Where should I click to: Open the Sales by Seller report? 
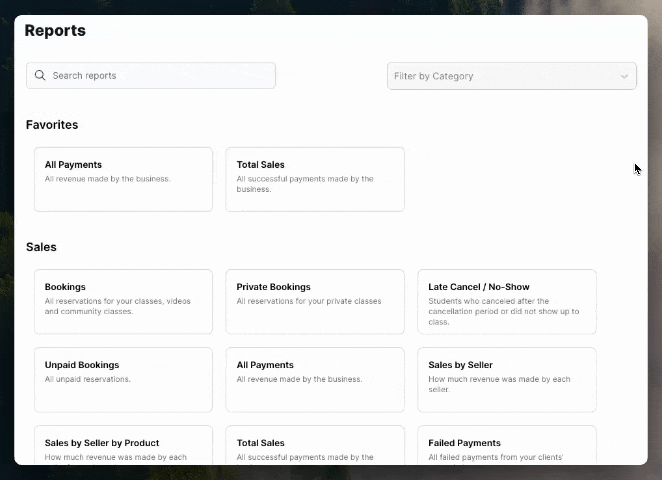tap(507, 380)
